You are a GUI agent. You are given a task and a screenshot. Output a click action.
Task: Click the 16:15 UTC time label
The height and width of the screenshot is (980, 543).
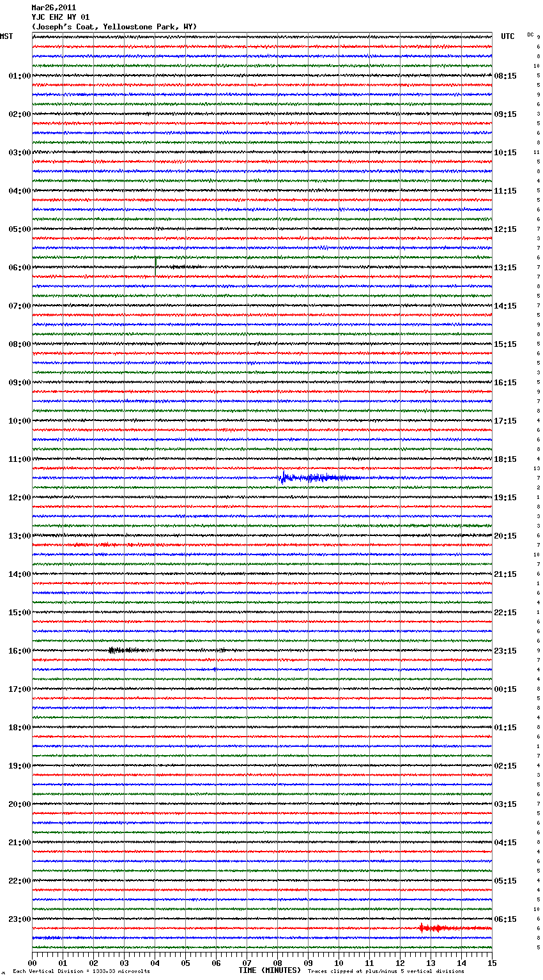505,383
